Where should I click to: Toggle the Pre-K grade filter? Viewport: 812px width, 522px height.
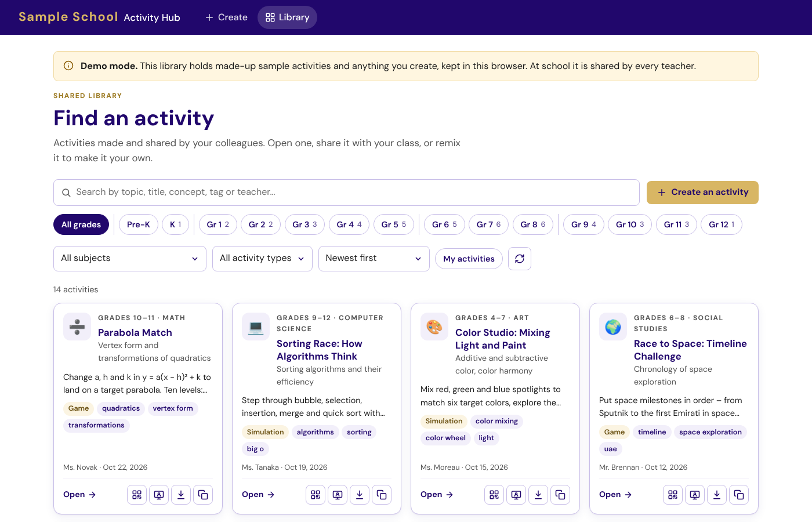click(x=139, y=224)
